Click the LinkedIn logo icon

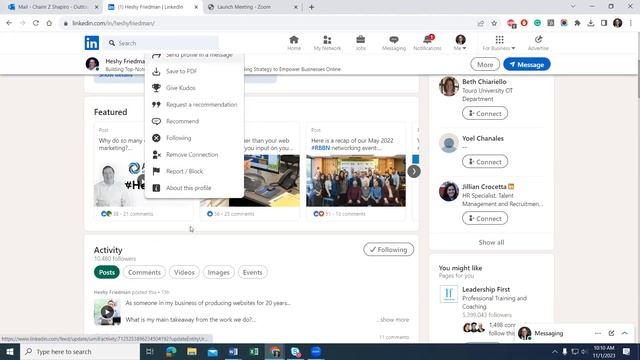(92, 43)
